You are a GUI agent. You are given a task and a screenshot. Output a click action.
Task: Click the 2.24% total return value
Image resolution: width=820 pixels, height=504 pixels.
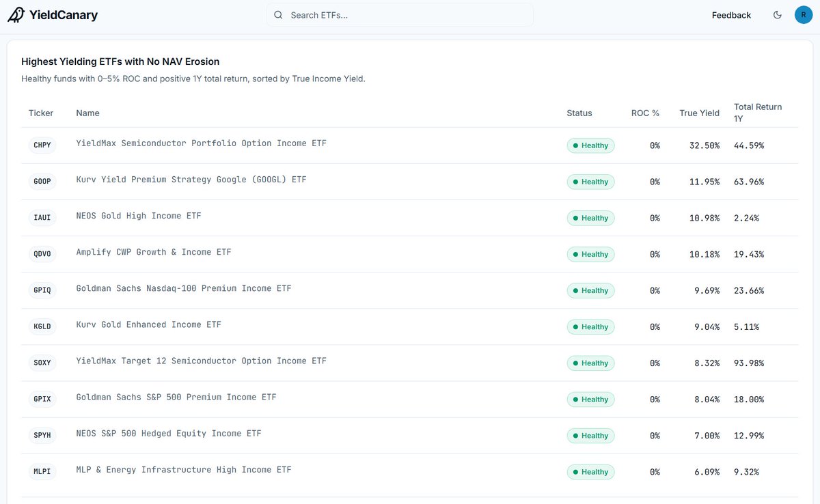click(746, 218)
